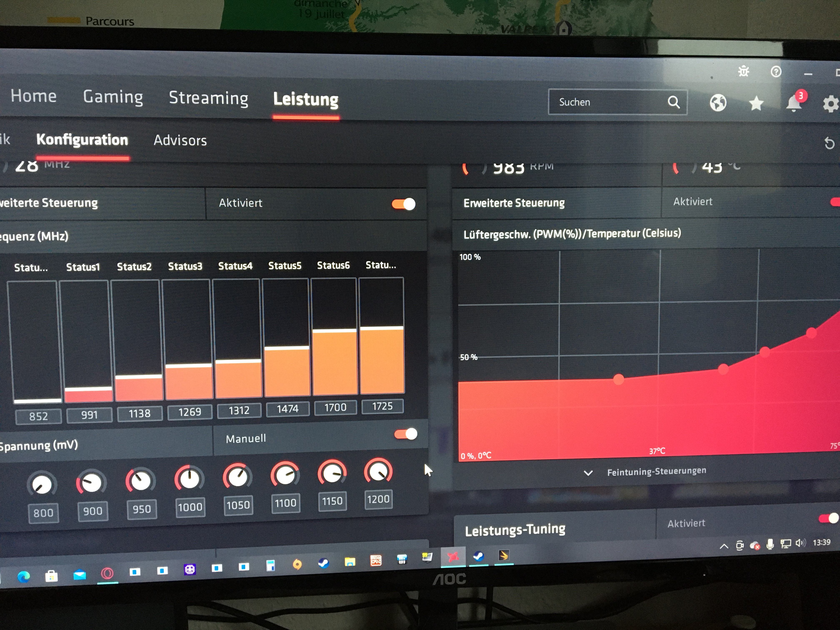The width and height of the screenshot is (840, 630).
Task: Open the help question mark icon
Action: (776, 72)
